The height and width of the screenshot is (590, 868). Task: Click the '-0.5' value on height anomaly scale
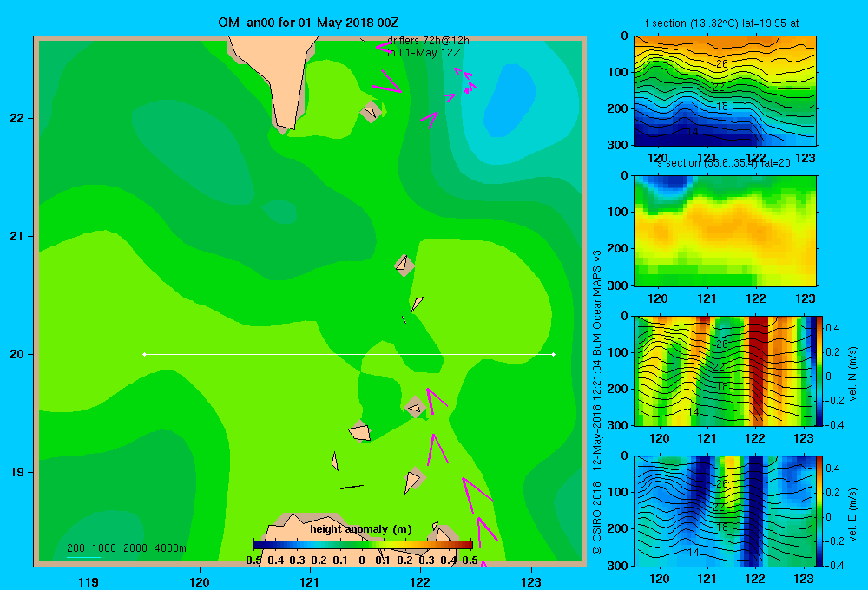(252, 560)
